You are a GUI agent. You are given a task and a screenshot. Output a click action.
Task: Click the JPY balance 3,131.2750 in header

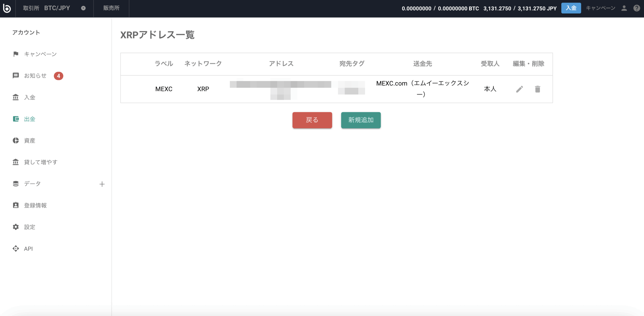(520, 8)
